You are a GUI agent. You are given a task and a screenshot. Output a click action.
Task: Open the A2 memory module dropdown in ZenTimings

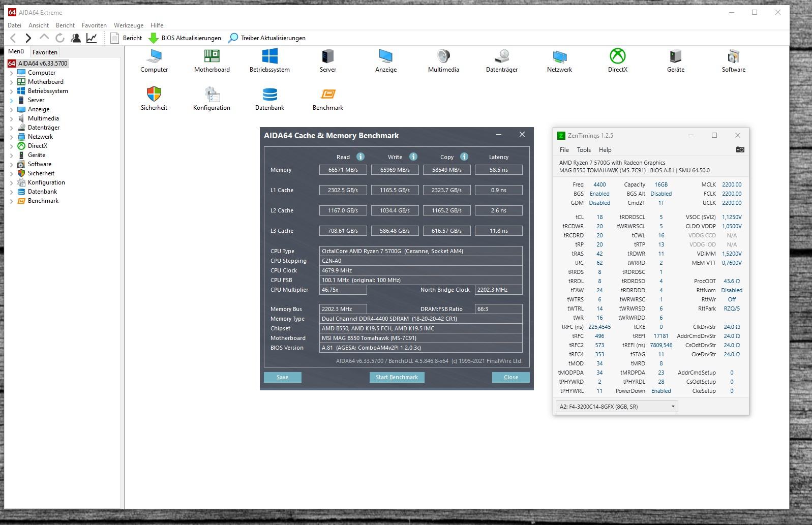(617, 407)
